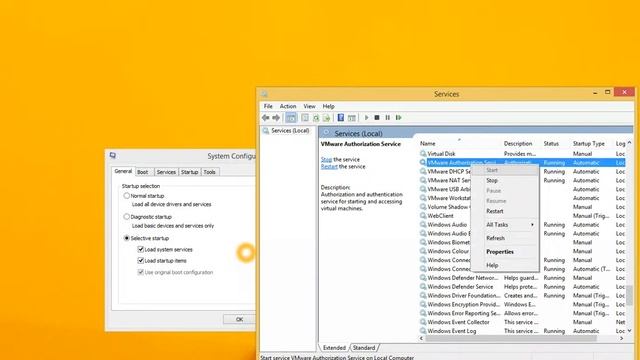The width and height of the screenshot is (640, 360).
Task: Click the horizontal scrollbar left arrow
Action: click(x=422, y=338)
